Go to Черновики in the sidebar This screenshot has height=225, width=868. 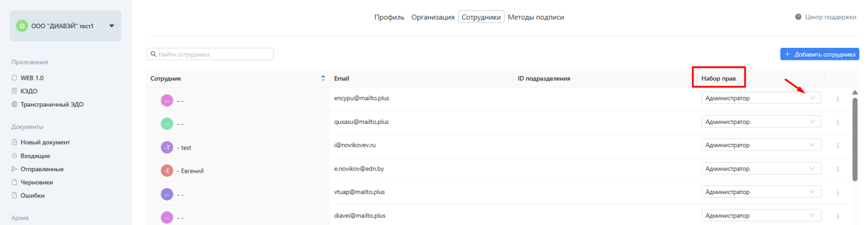coord(36,183)
